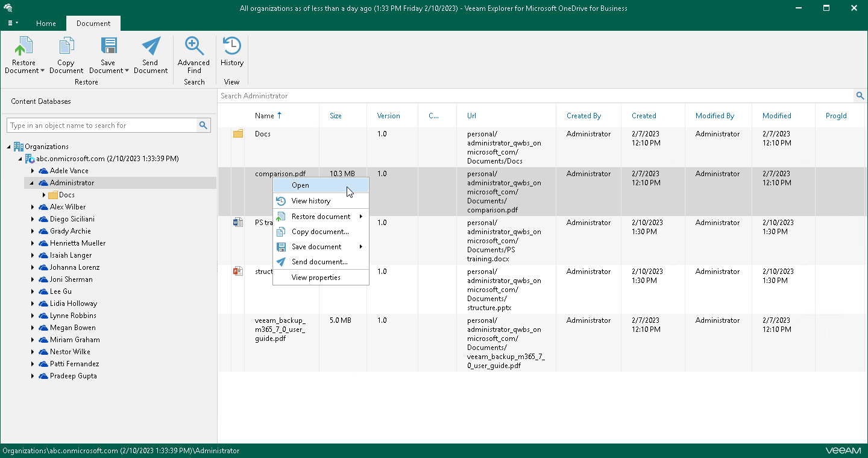
Task: Click the OneDrive cloud icon for Adele Vance
Action: pos(43,171)
